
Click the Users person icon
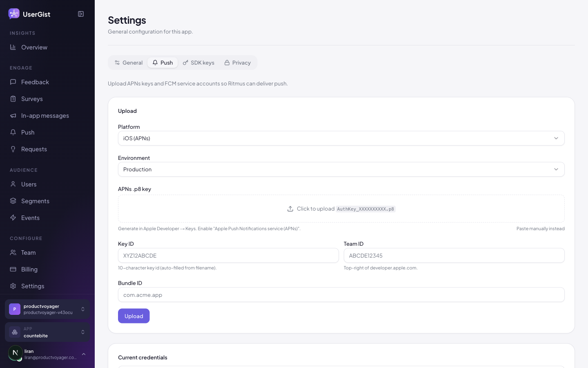(x=13, y=184)
